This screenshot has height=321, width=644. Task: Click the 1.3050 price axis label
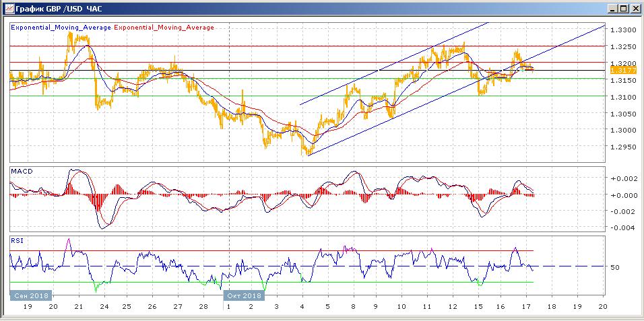coord(623,114)
